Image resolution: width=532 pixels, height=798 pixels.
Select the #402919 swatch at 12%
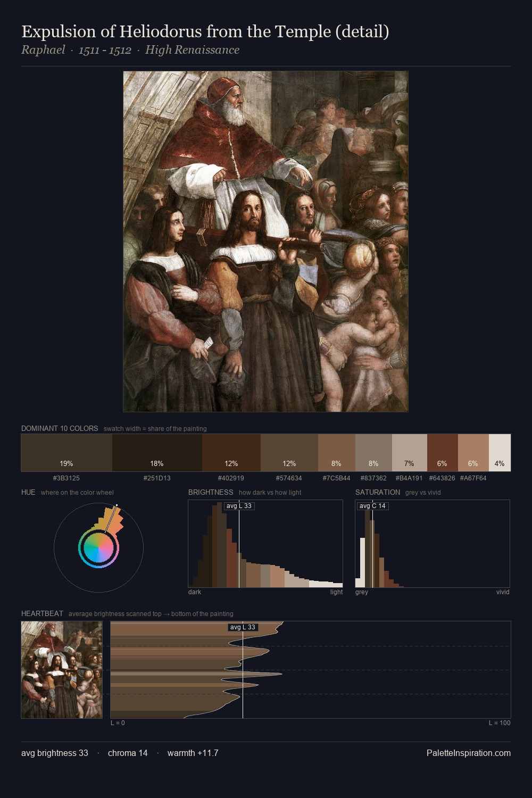tap(231, 453)
